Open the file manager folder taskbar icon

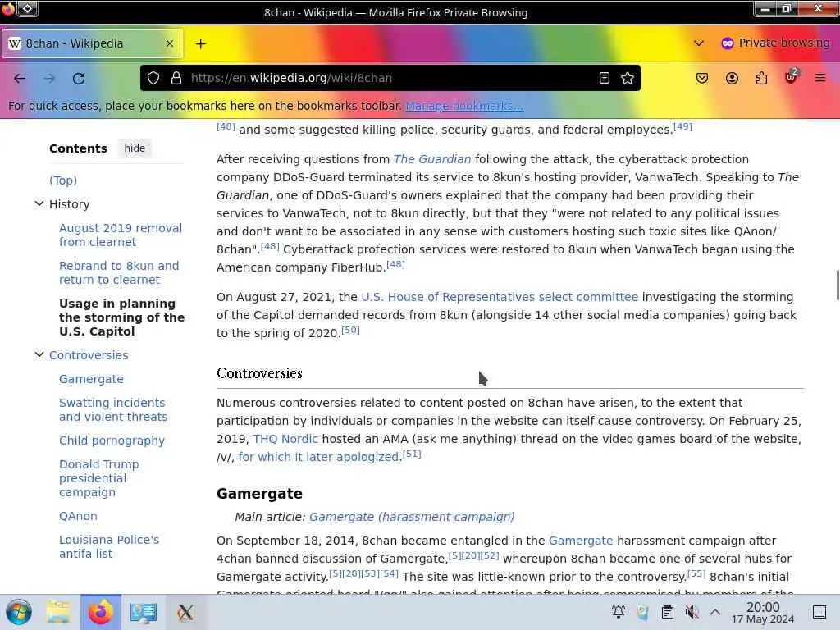click(x=58, y=612)
